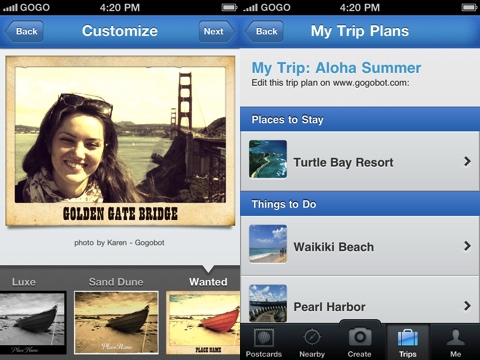Click the Pearl Harbor thumbnail image
The image size is (480, 360).
click(268, 303)
